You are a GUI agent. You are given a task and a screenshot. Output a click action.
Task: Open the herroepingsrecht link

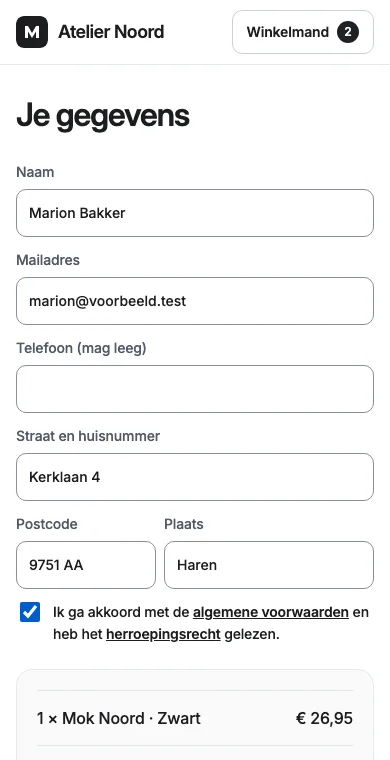coord(163,634)
